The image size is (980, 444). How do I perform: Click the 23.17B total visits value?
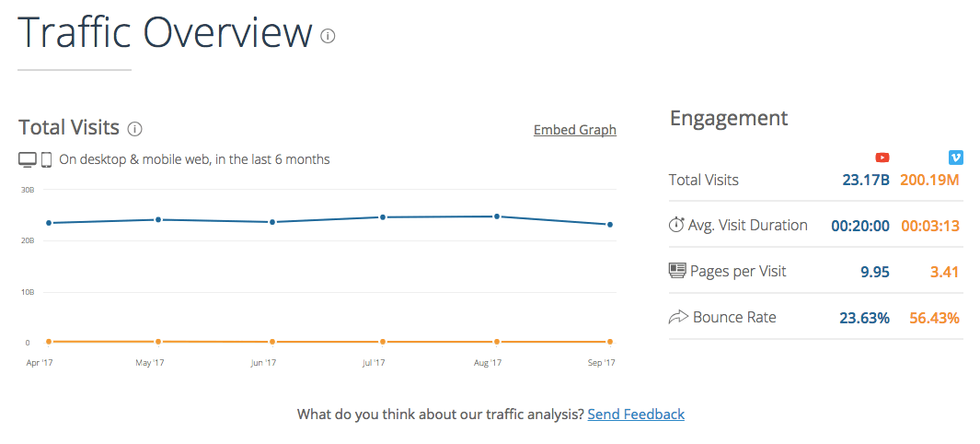(866, 180)
